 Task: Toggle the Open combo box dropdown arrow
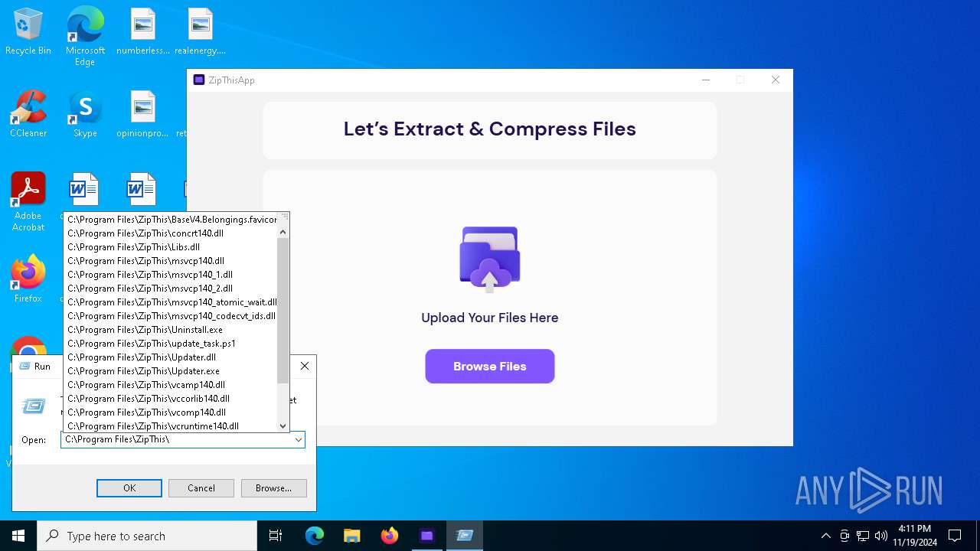(x=298, y=440)
